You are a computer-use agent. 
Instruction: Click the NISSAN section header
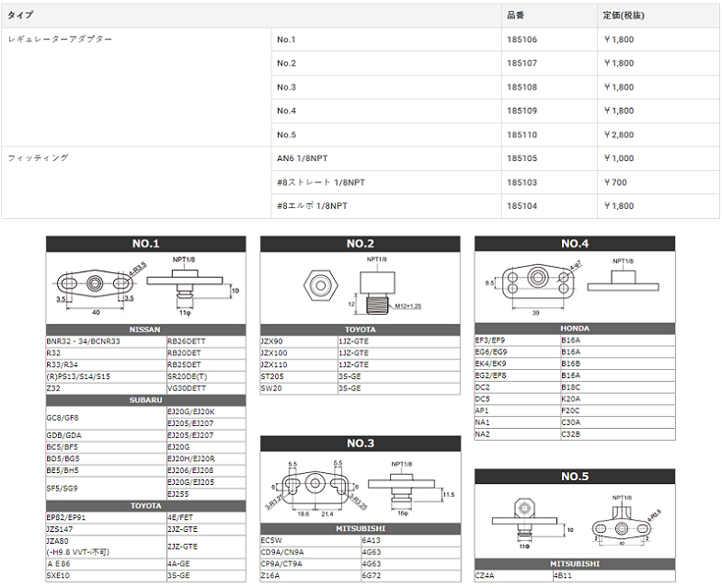pos(146,329)
